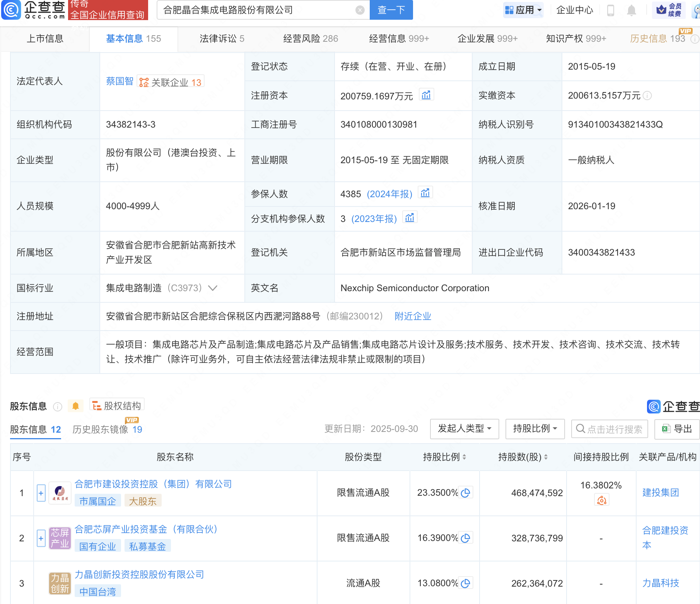Click pie chart icon beside 23.3500%
Screen dimensions: 700x604
(x=466, y=493)
